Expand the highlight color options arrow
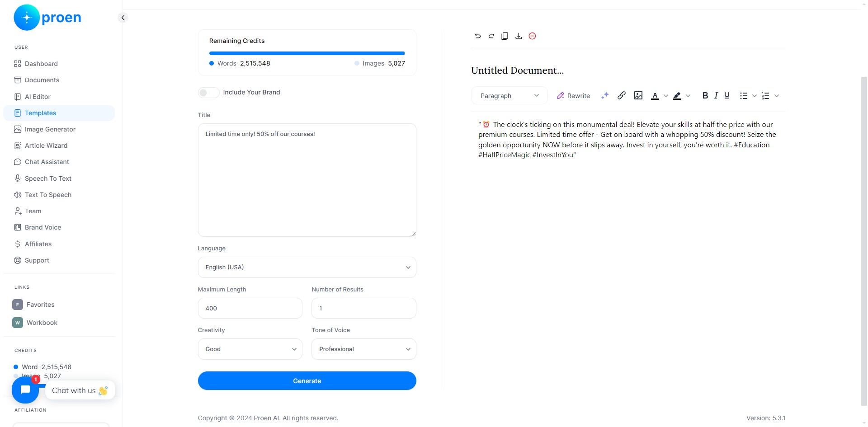The image size is (868, 427). pos(688,96)
